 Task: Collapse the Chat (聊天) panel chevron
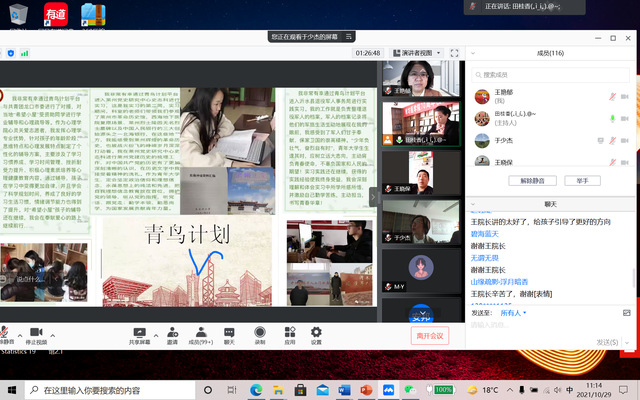(473, 203)
